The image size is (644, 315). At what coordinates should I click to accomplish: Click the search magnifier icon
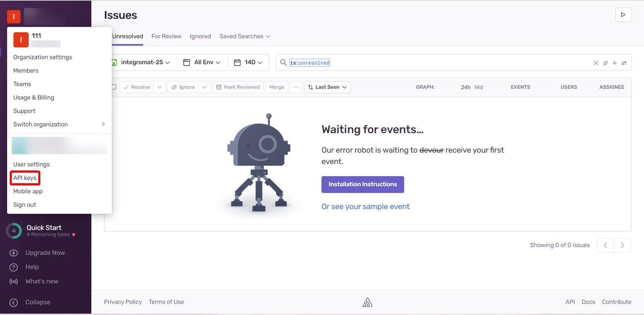click(x=283, y=62)
